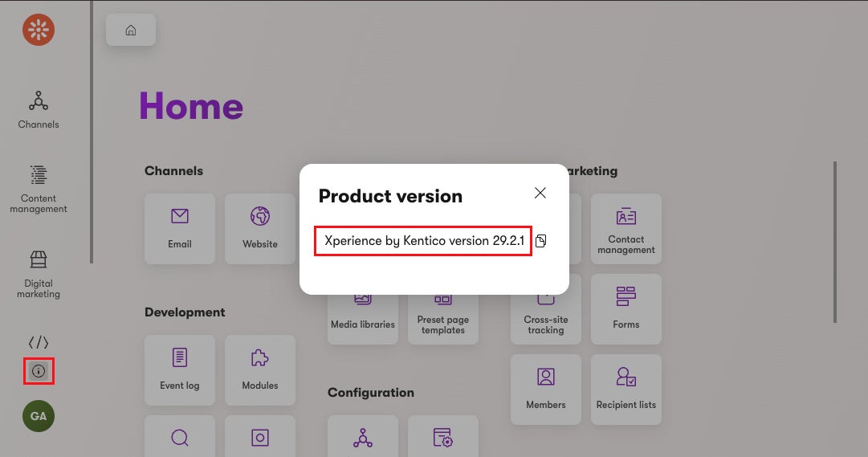Click the Xperience by Kentico version text
This screenshot has height=457, width=868.
pos(423,241)
